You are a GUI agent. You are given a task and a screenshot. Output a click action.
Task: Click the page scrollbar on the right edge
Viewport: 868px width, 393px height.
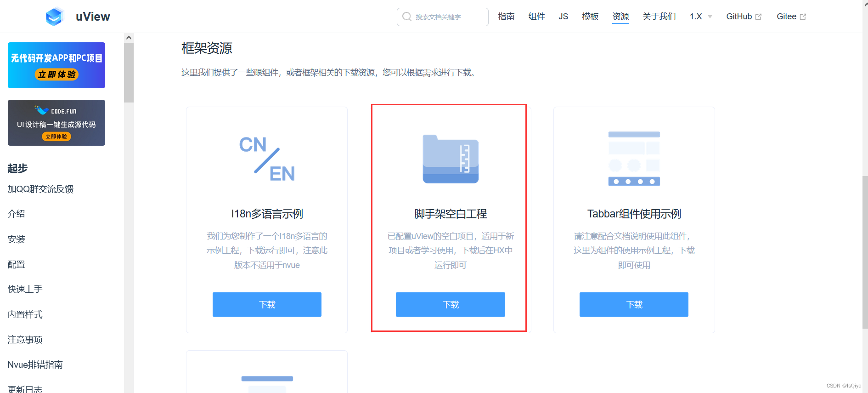point(865,252)
